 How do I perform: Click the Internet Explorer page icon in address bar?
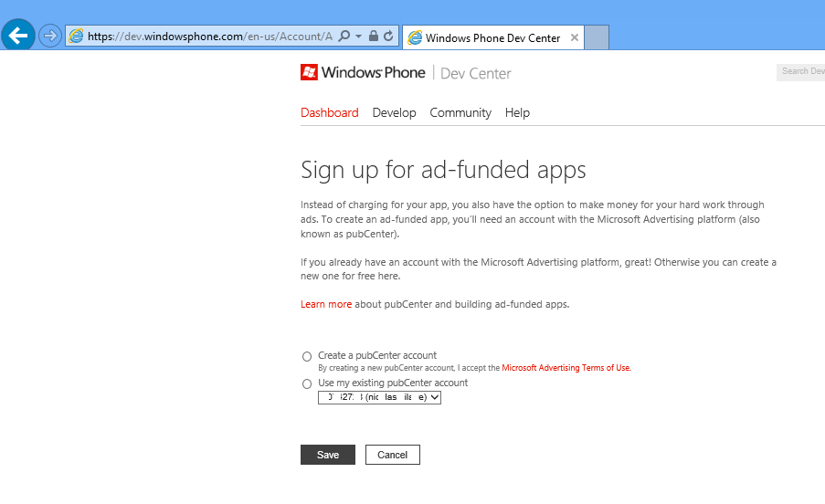pos(77,37)
